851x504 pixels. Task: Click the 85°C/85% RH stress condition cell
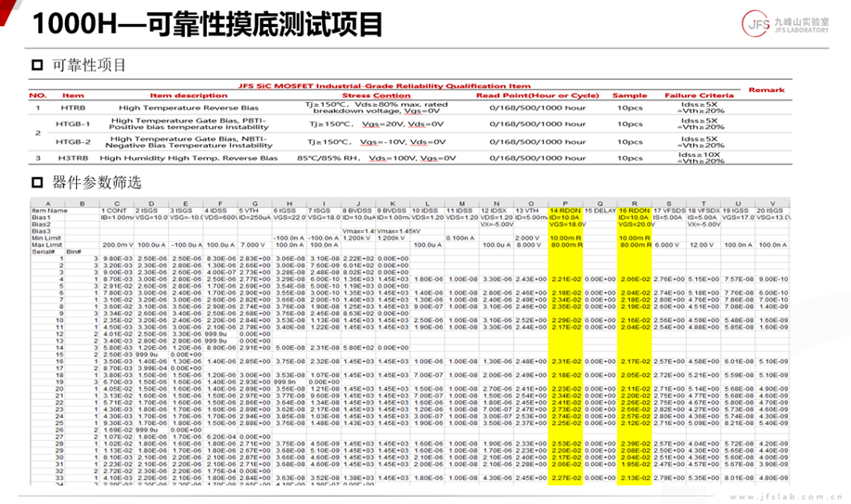pyautogui.click(x=376, y=158)
